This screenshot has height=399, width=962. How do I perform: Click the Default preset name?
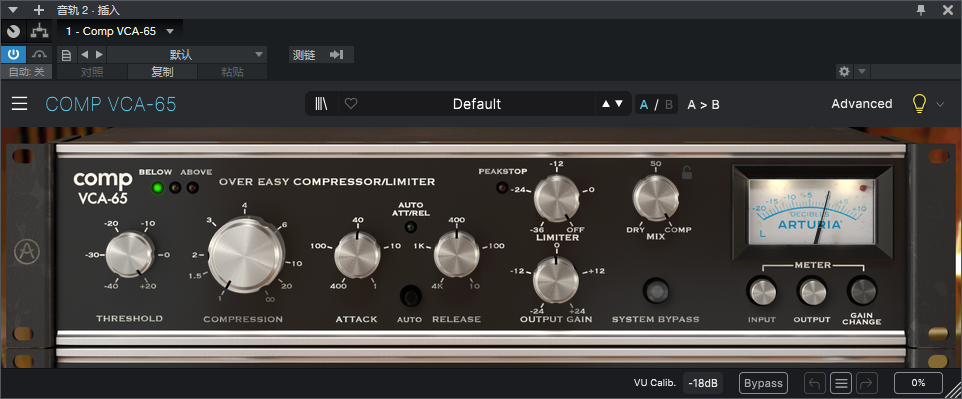477,104
